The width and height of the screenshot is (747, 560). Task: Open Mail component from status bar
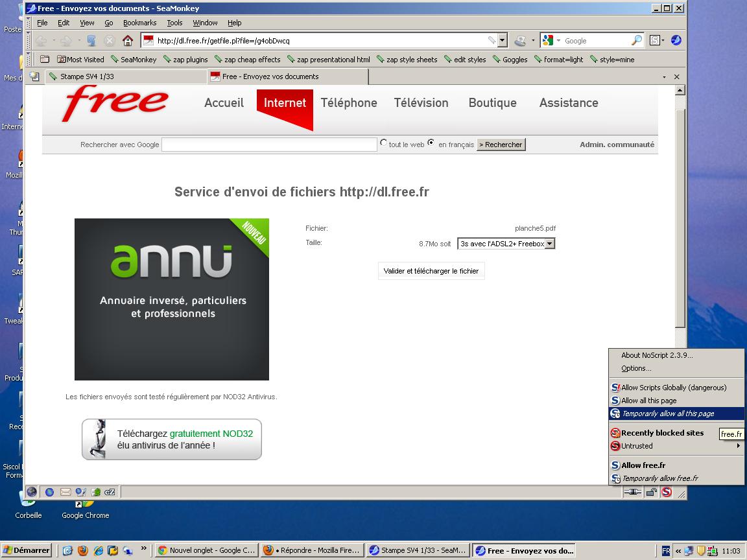pyautogui.click(x=65, y=492)
